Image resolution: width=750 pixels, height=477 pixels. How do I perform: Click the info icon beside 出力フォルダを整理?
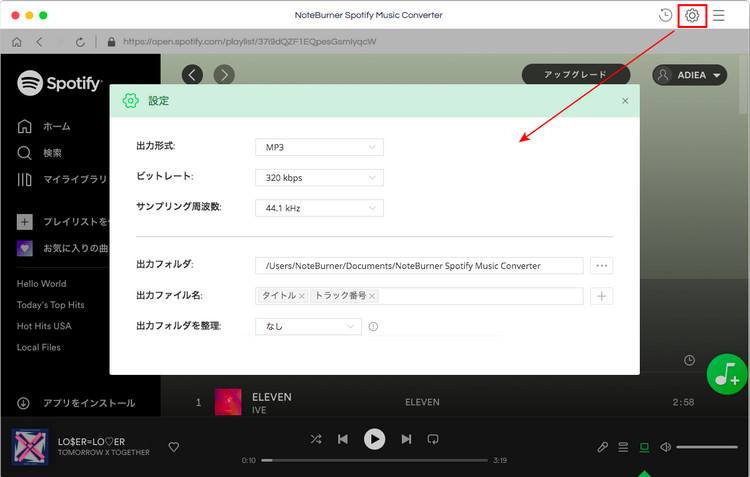[x=373, y=327]
